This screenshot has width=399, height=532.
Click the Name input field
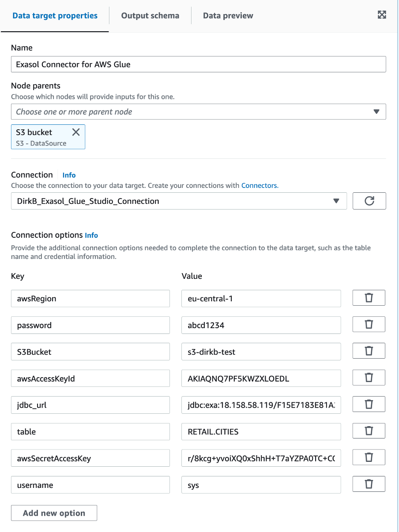pos(199,64)
